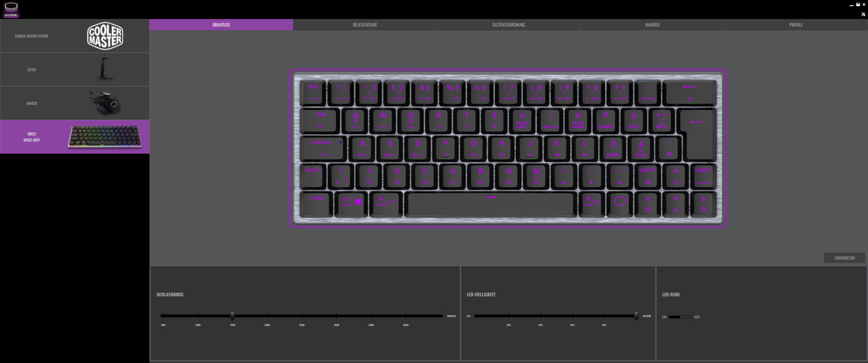Click the up arrow key
The image size is (868, 363).
click(x=675, y=176)
